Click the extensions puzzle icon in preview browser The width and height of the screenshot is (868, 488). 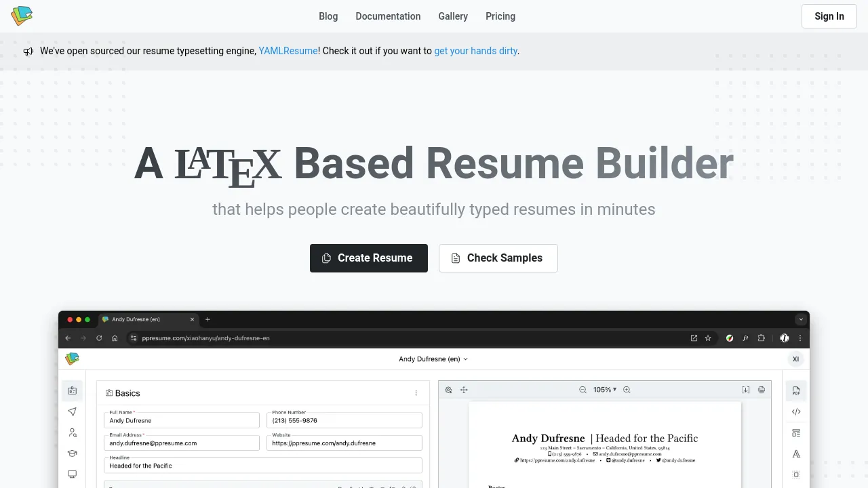[761, 338]
